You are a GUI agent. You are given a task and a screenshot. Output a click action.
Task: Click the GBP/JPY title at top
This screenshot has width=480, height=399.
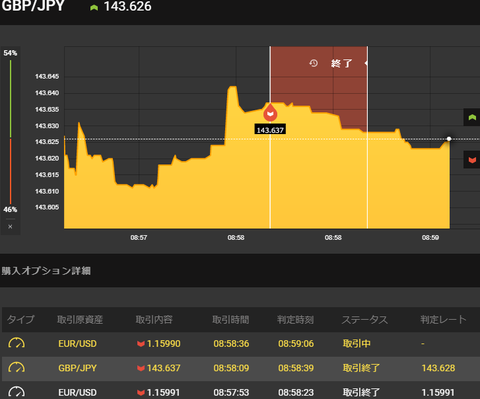[33, 6]
